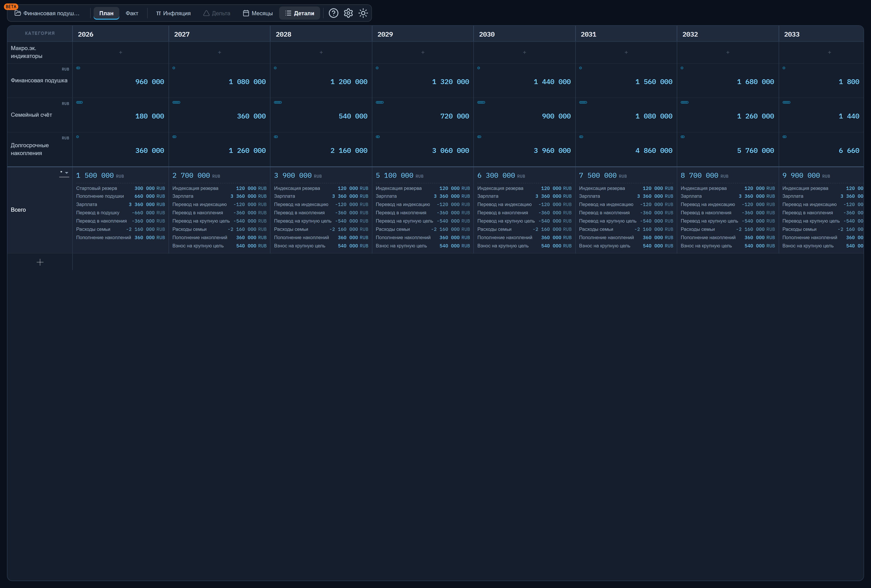
Task: Switch to the План tab
Action: [x=106, y=13]
